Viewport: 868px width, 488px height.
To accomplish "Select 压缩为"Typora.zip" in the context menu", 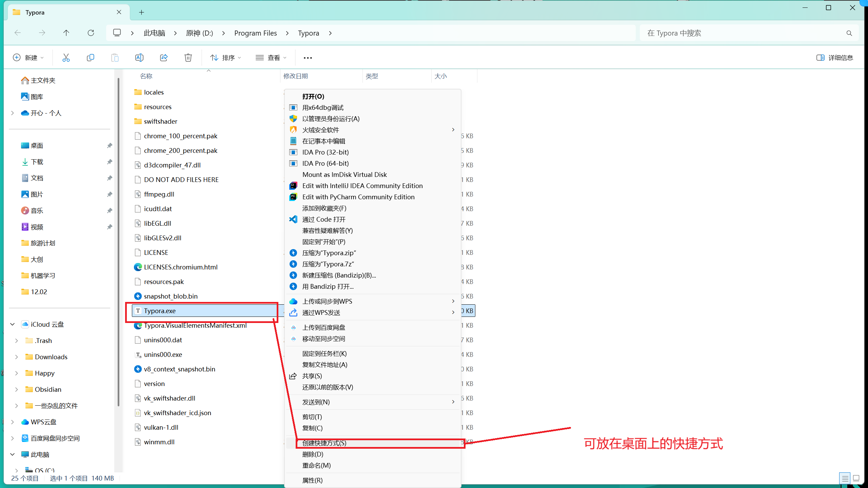I will pos(373,253).
